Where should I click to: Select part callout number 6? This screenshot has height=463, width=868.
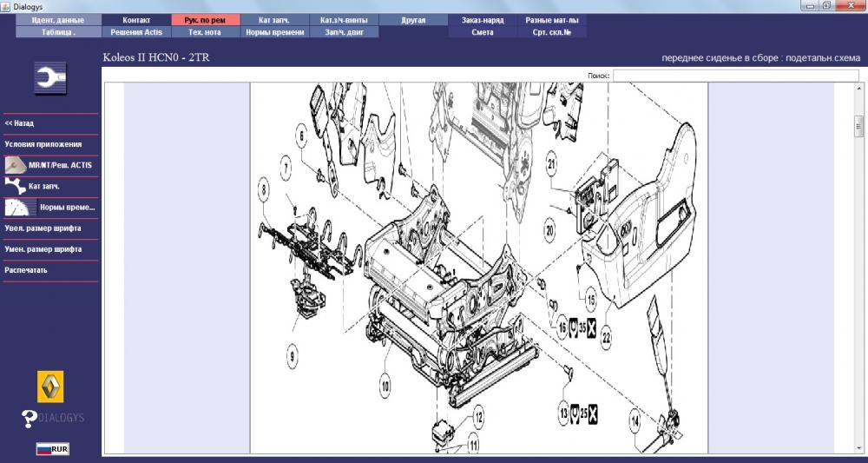click(x=301, y=136)
